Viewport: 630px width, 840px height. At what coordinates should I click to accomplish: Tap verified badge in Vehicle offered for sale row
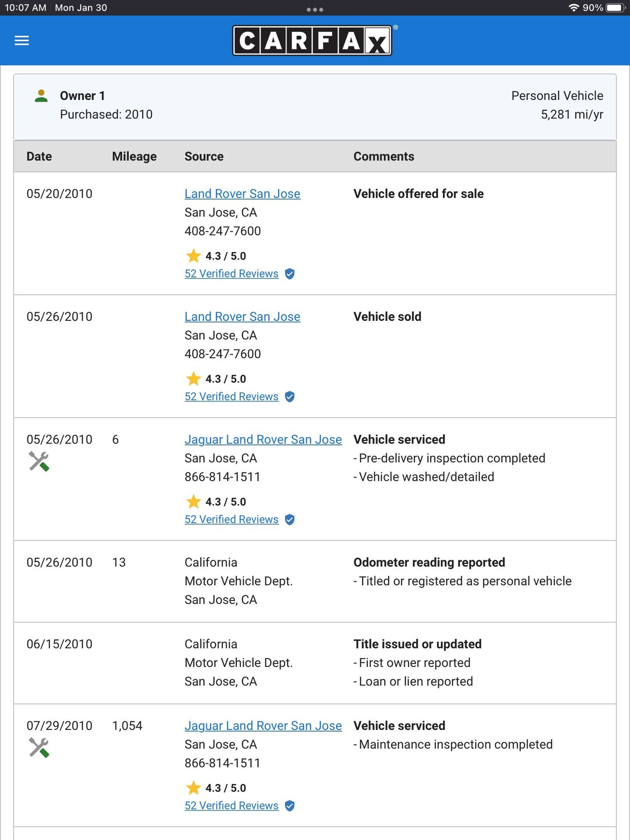tap(290, 274)
